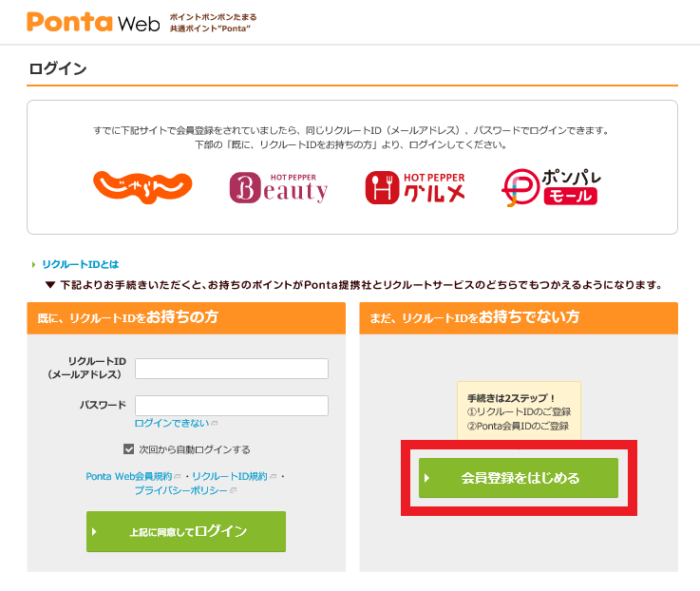Screen dimensions: 700x591
Task: Click the external-link icon after ログインできない
Action: 215,423
